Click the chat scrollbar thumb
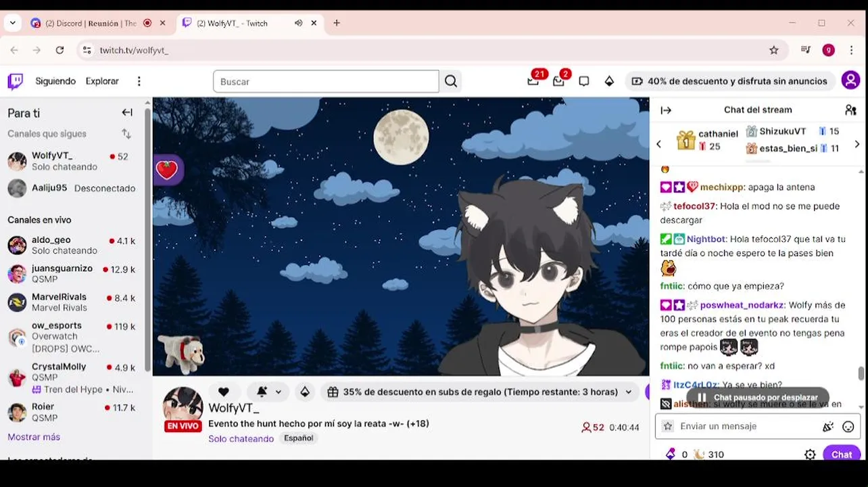 pos(861,373)
